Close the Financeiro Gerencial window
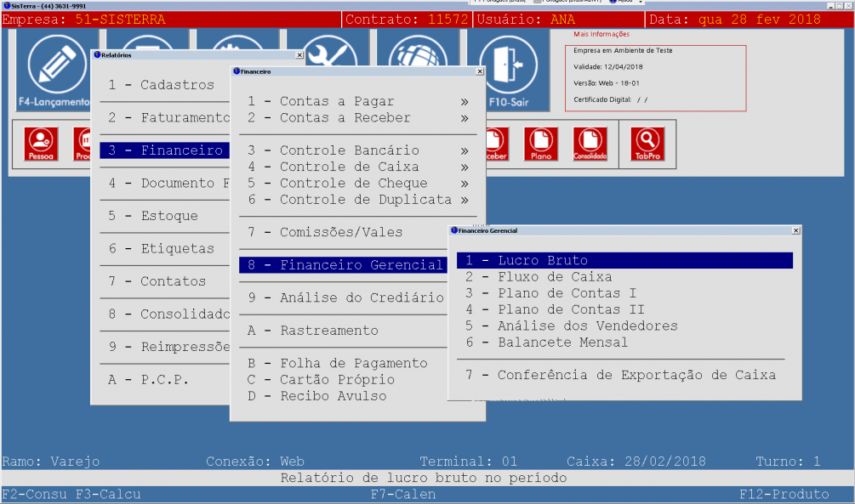Viewport: 855px width, 504px height. (795, 230)
